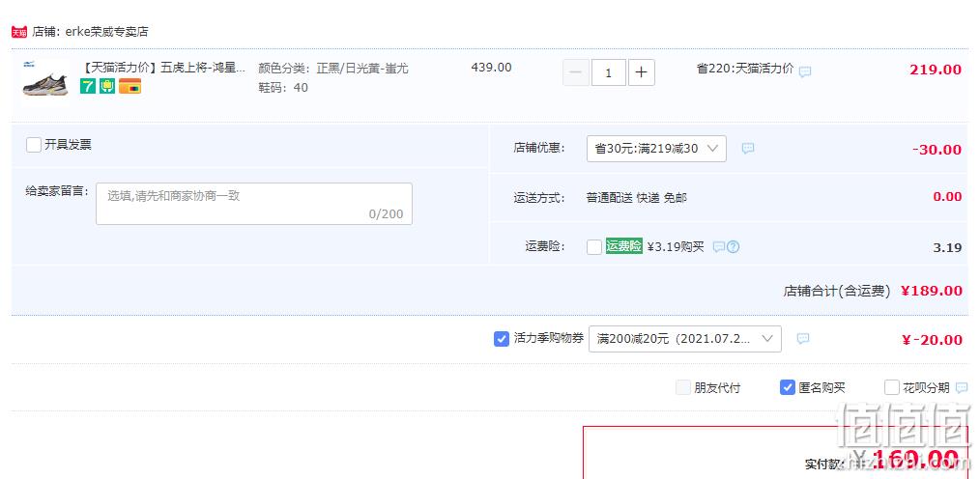Click the item subtotal 219.00

[936, 70]
